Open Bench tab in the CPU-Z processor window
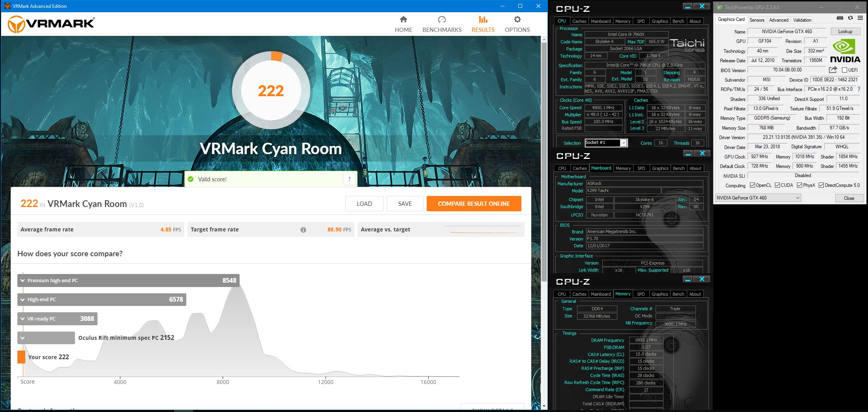 [678, 21]
